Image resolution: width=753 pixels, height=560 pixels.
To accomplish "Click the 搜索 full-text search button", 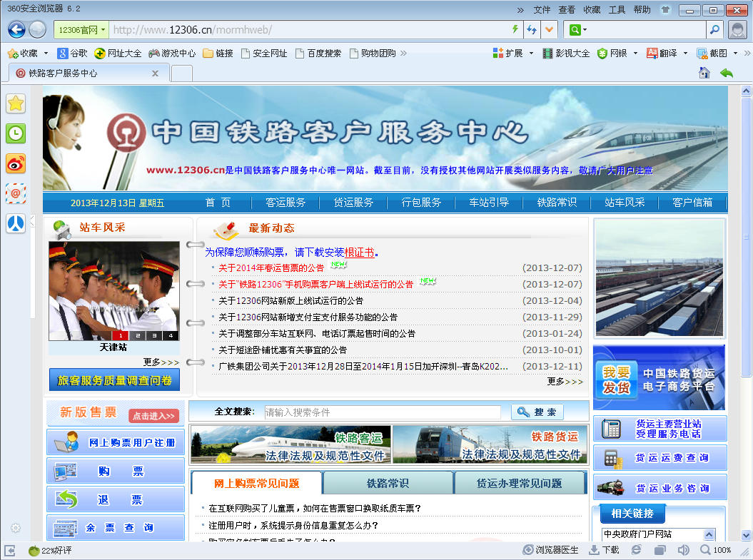I will click(x=537, y=412).
